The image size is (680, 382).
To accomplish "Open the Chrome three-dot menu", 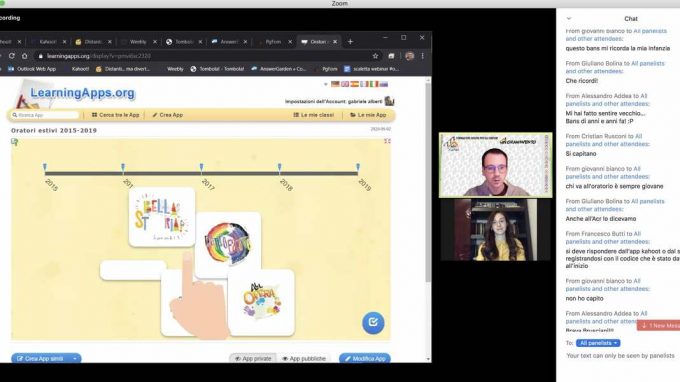I will (423, 56).
